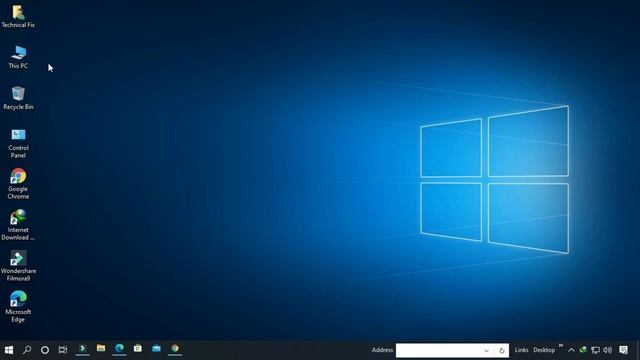
Task: Open File Explorer from taskbar
Action: pyautogui.click(x=101, y=349)
